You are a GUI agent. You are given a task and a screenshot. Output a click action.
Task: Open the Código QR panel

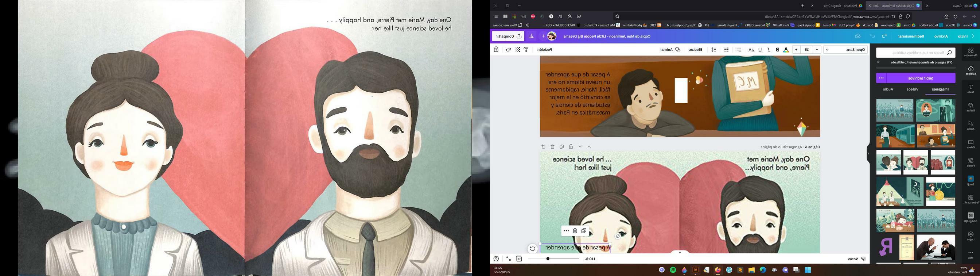pos(971,218)
